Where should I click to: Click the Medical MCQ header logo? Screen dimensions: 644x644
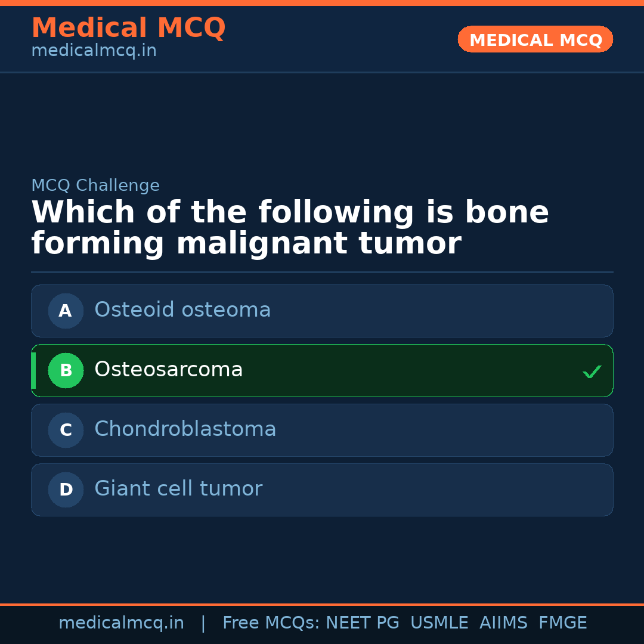128,27
